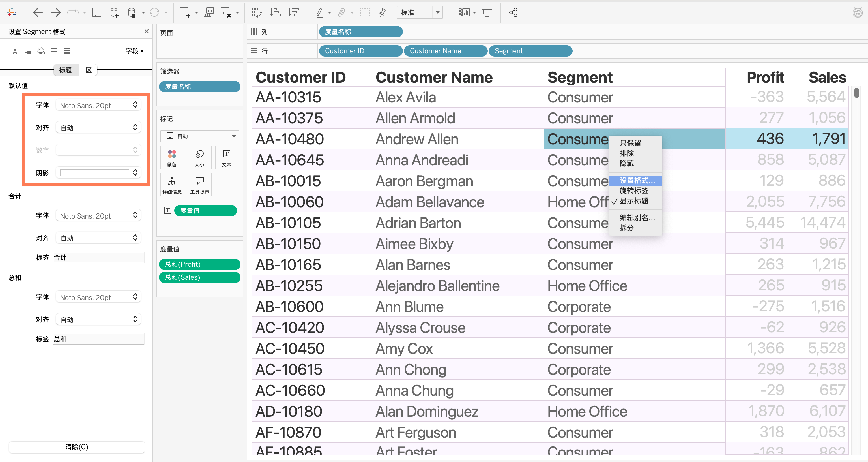
Task: Switch to the Header tab
Action: click(65, 70)
